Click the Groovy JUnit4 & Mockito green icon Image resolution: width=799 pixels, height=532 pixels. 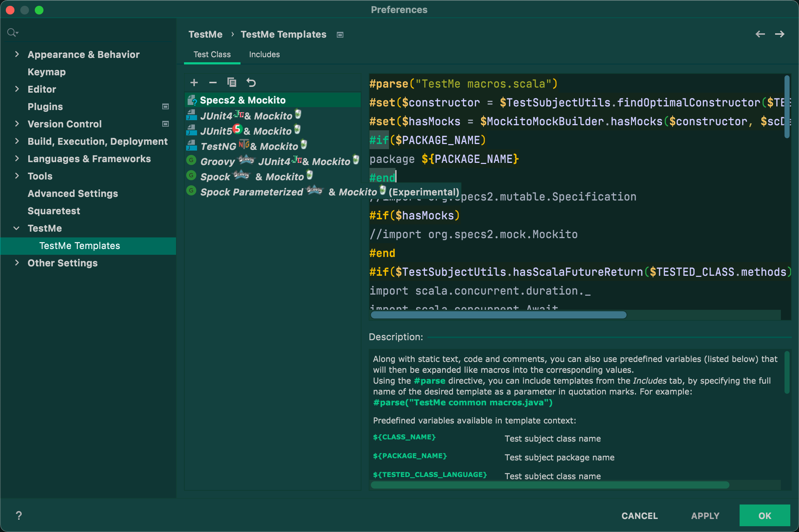click(191, 160)
